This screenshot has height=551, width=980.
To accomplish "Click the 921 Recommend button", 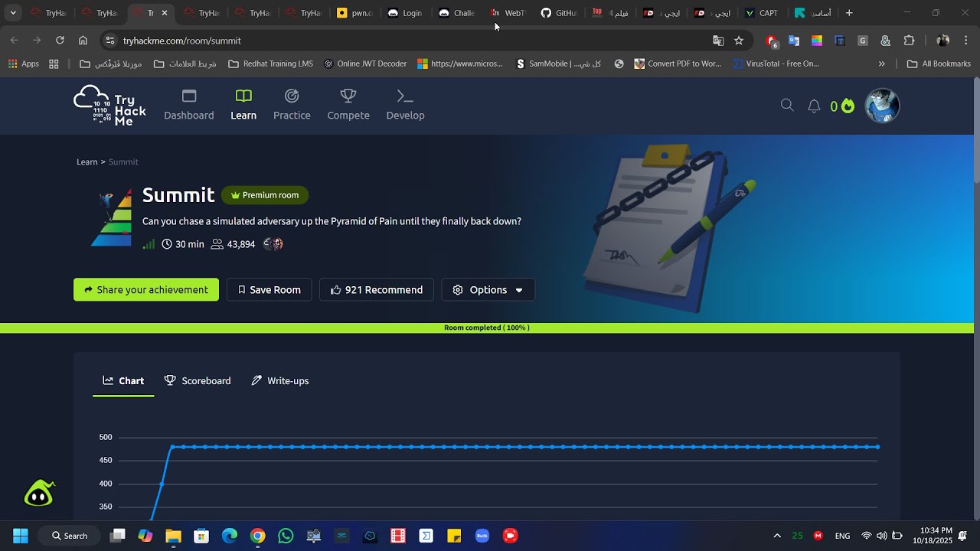I will [377, 290].
